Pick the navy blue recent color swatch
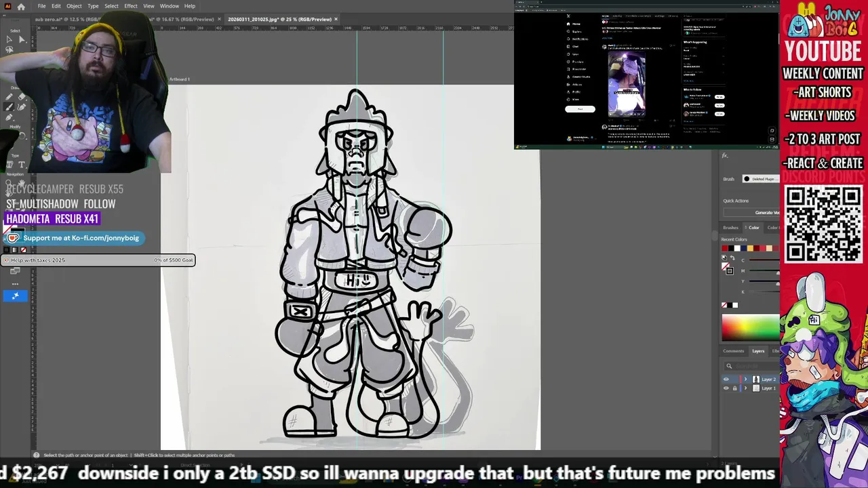Screen dimensions: 868x488 click(x=743, y=248)
